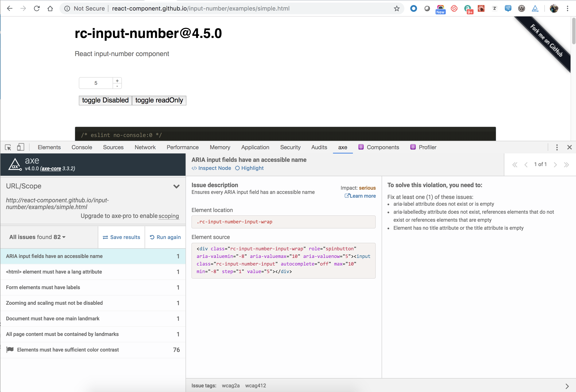Close the DevTools panel
The width and height of the screenshot is (576, 392).
[569, 148]
